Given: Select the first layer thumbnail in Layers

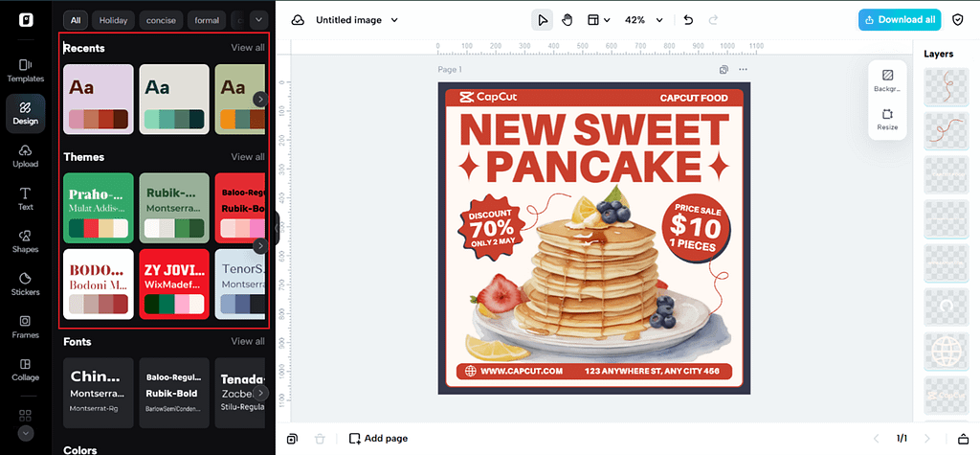Looking at the screenshot, I should click(x=945, y=86).
